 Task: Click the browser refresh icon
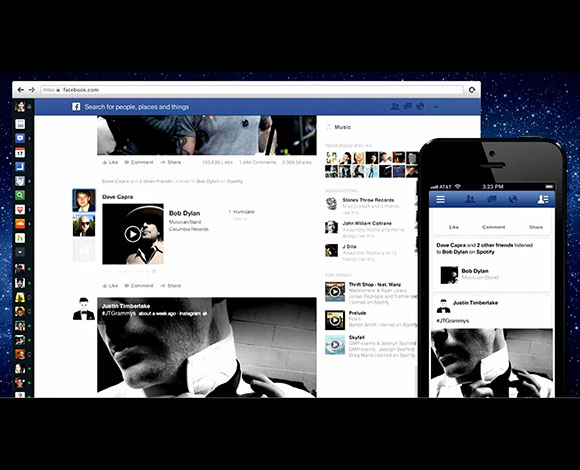tap(472, 90)
